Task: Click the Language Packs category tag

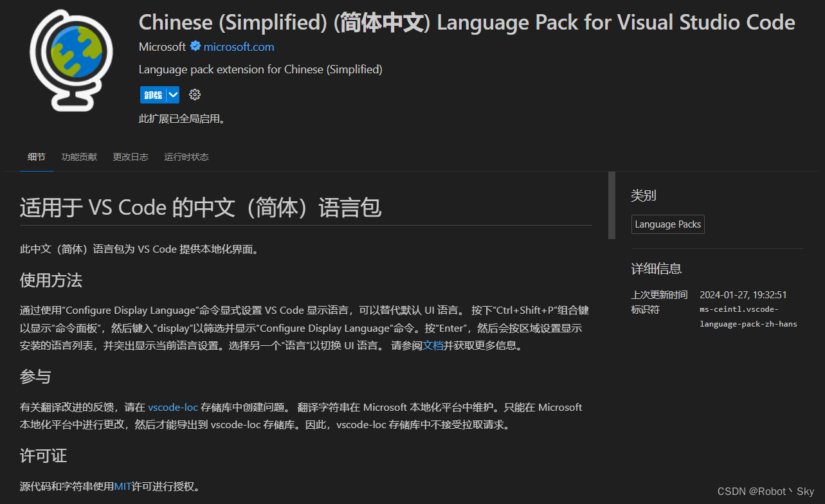Action: coord(667,224)
